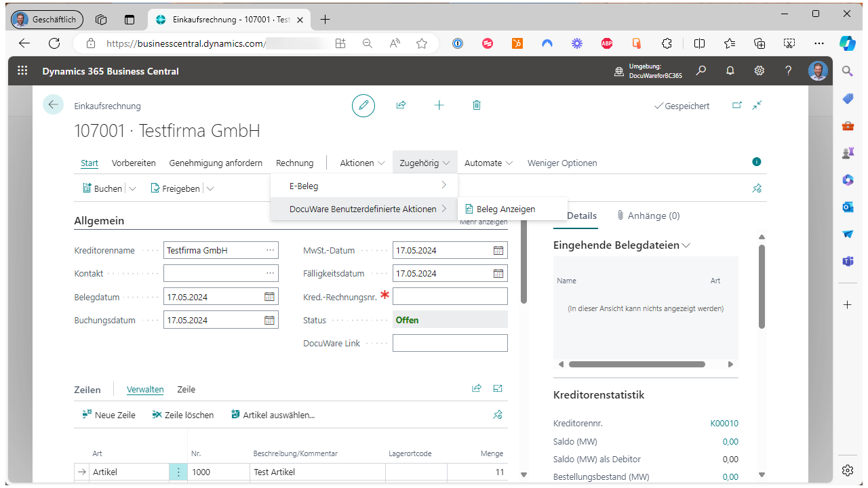Open E-Beleg submenu

(364, 186)
